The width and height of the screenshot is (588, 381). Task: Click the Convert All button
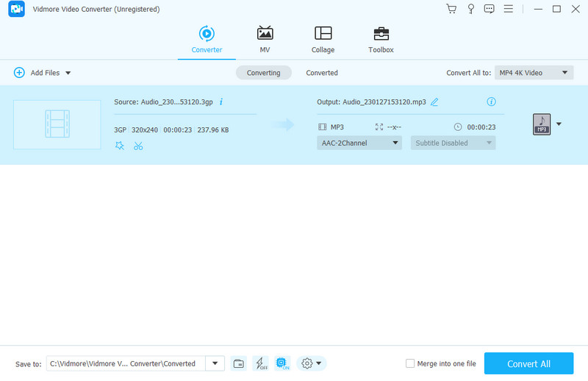tap(528, 363)
